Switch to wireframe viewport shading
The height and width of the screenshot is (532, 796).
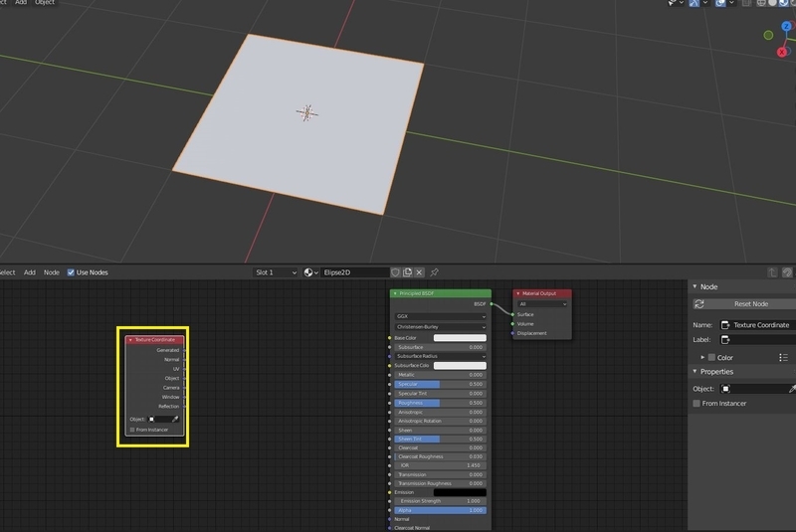click(761, 3)
